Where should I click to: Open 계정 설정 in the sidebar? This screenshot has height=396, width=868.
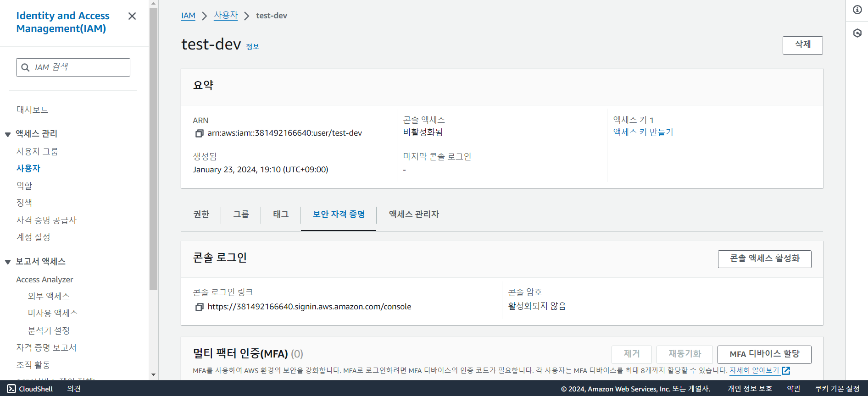(33, 237)
